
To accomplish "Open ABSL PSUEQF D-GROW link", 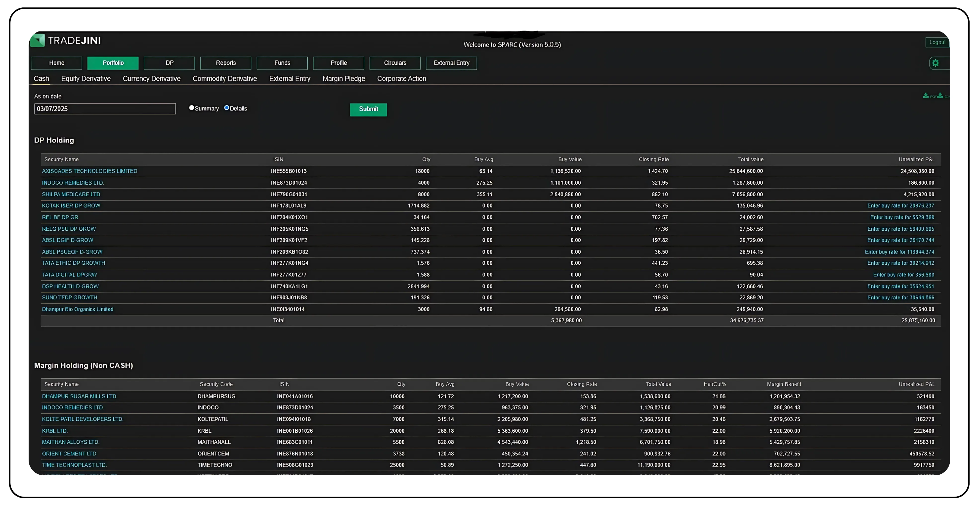I will (72, 252).
